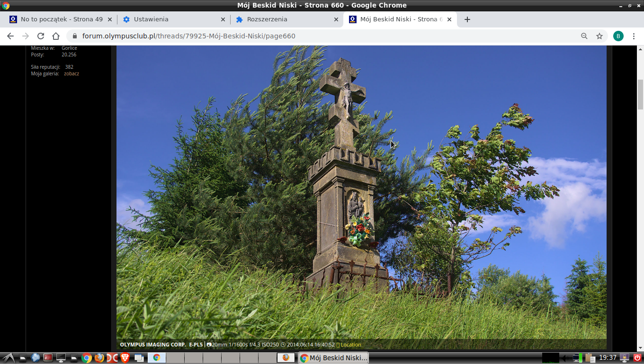Launch Brave browser from the taskbar
The width and height of the screenshot is (644, 364).
pyautogui.click(x=125, y=358)
